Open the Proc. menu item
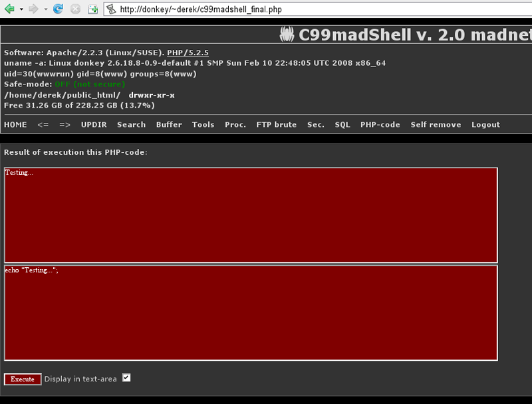The height and width of the screenshot is (404, 532). 235,125
